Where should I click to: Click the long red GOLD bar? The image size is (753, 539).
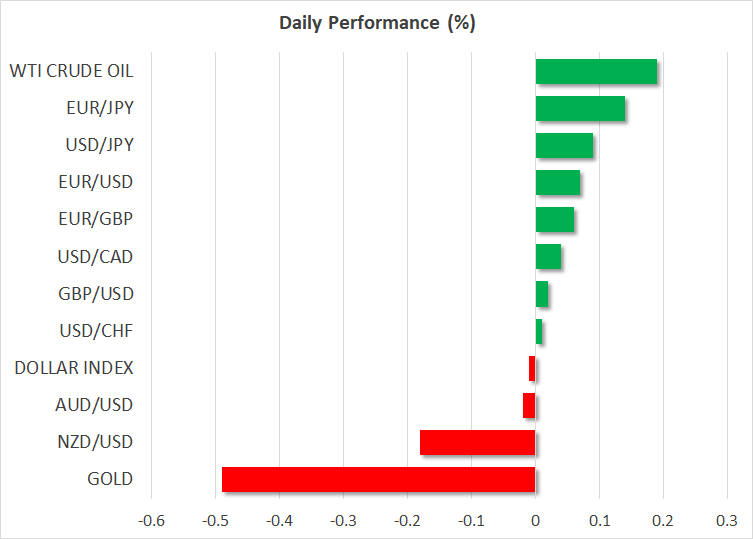[x=378, y=479]
